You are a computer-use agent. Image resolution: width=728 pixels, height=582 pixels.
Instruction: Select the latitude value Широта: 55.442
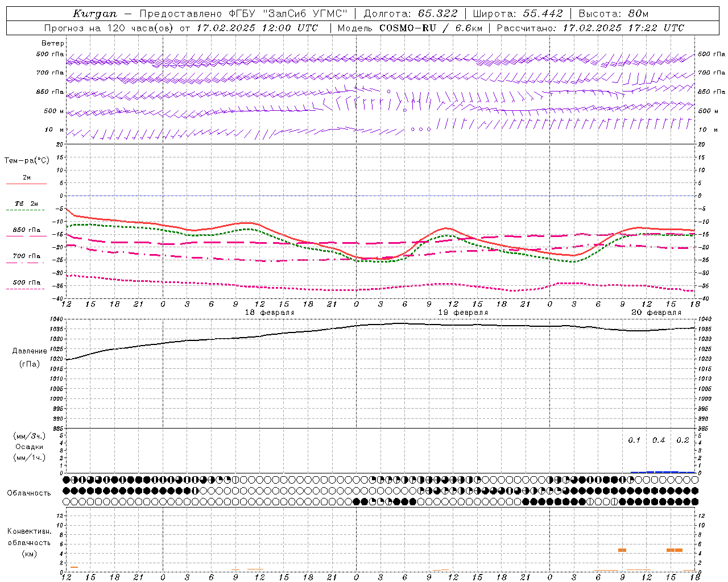tap(518, 14)
